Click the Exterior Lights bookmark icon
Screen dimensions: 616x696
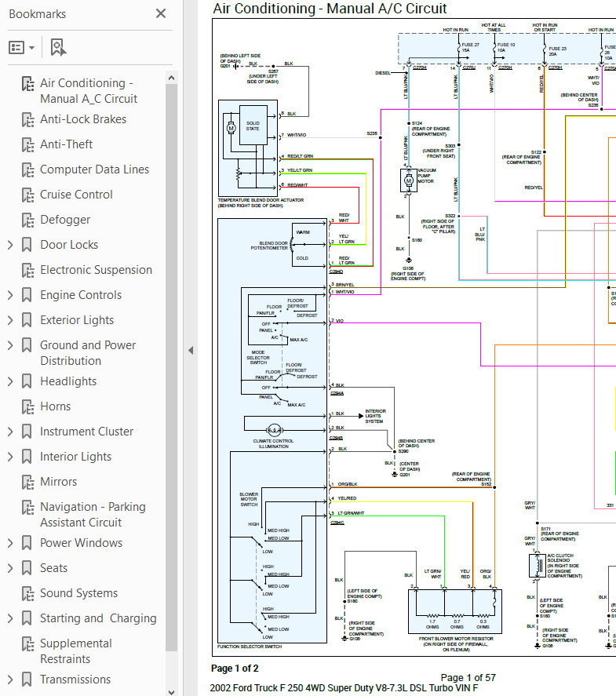click(x=27, y=320)
